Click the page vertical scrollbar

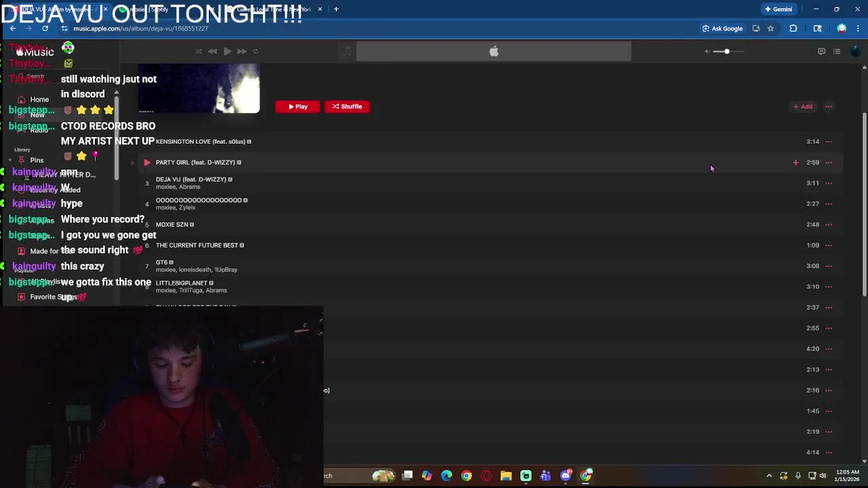[x=864, y=203]
